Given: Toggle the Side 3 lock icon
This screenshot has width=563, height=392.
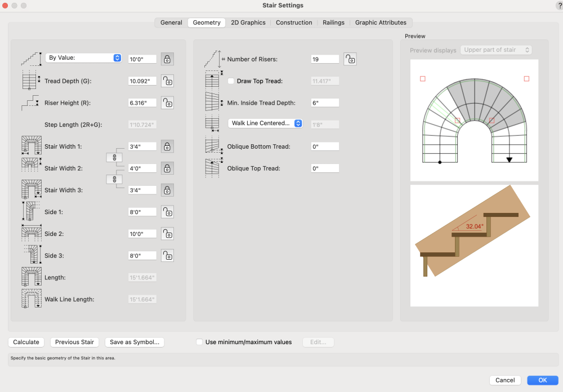Looking at the screenshot, I should [x=167, y=256].
